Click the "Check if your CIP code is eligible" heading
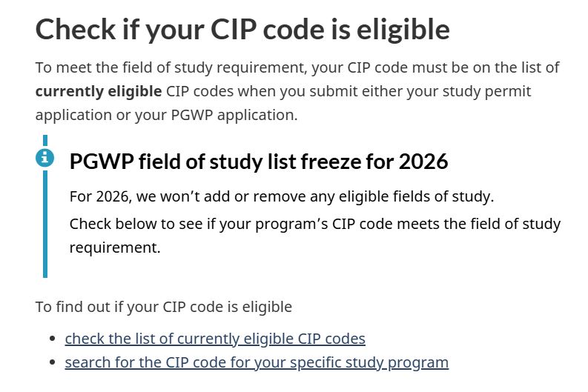The width and height of the screenshot is (588, 392). coord(242,30)
